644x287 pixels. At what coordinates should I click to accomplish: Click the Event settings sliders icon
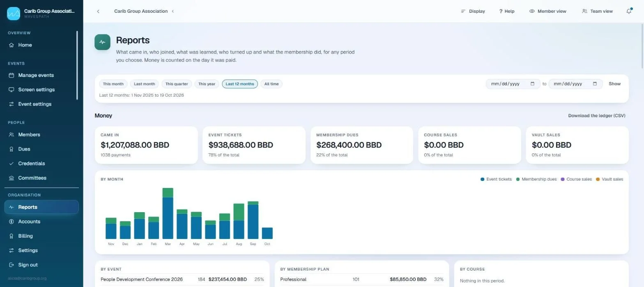pyautogui.click(x=11, y=104)
